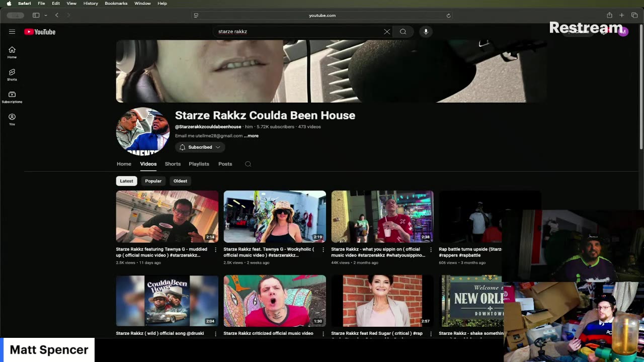Switch to the Playlists tab

[x=199, y=164]
